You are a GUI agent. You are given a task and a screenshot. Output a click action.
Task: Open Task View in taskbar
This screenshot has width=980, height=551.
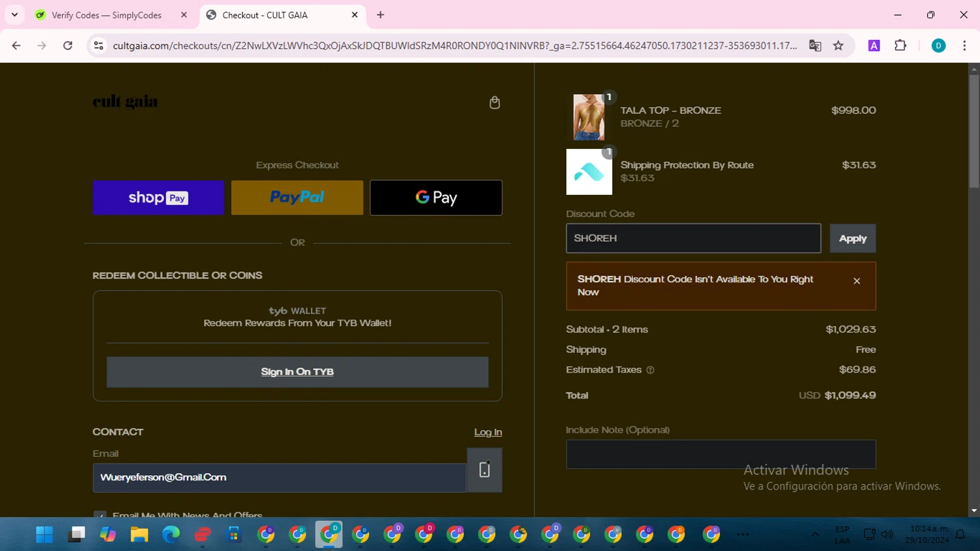pos(76,535)
